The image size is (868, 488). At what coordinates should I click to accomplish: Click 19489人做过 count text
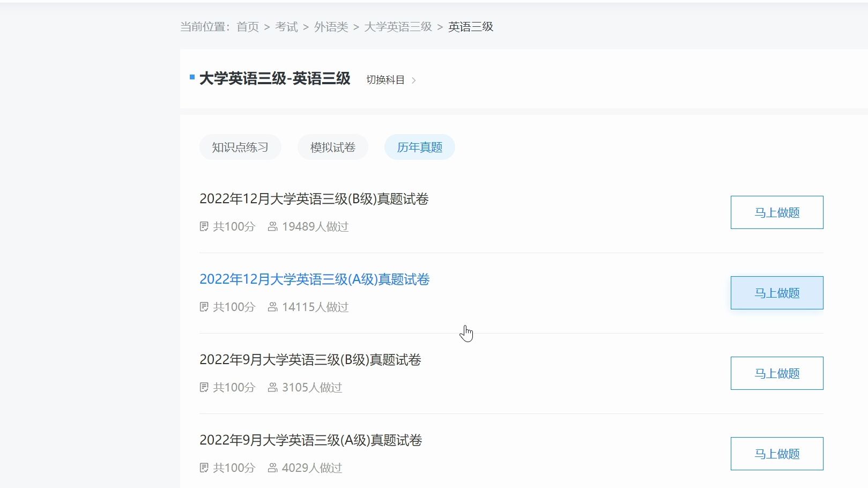pyautogui.click(x=315, y=226)
